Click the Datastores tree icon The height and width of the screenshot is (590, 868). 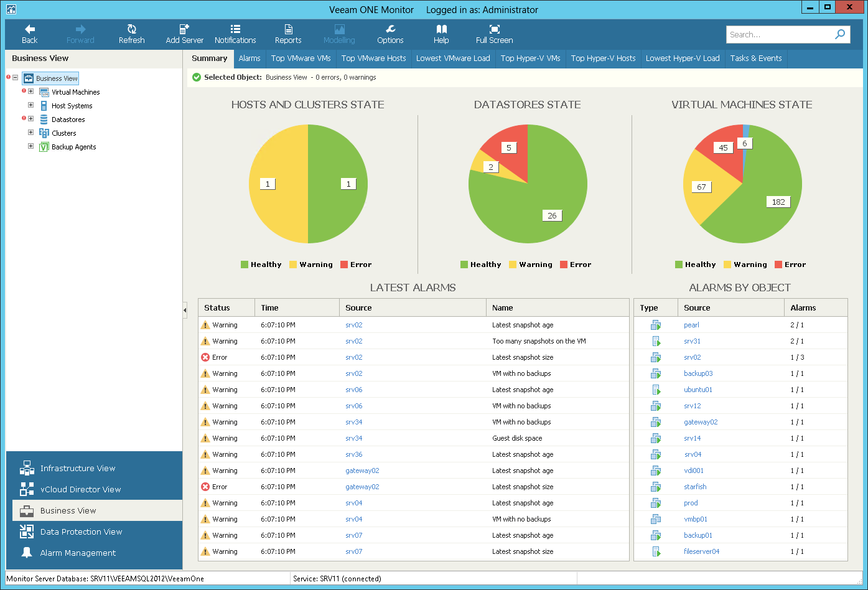tap(44, 119)
